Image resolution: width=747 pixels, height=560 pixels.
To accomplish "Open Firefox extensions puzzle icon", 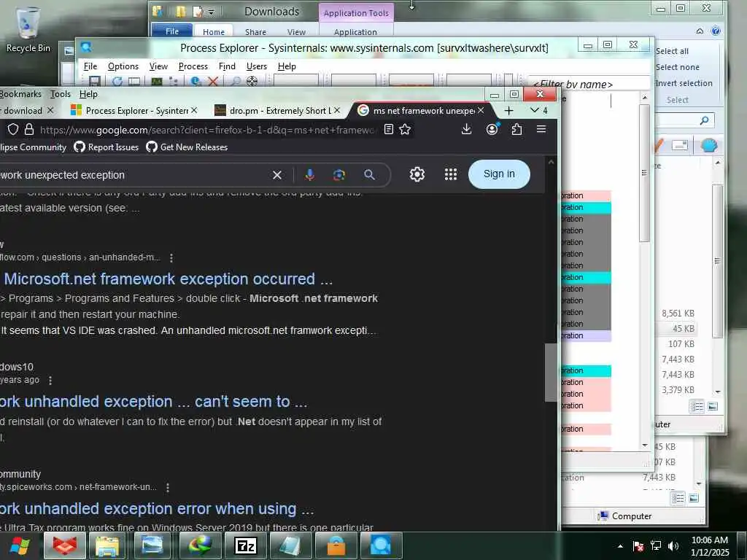I will point(516,129).
